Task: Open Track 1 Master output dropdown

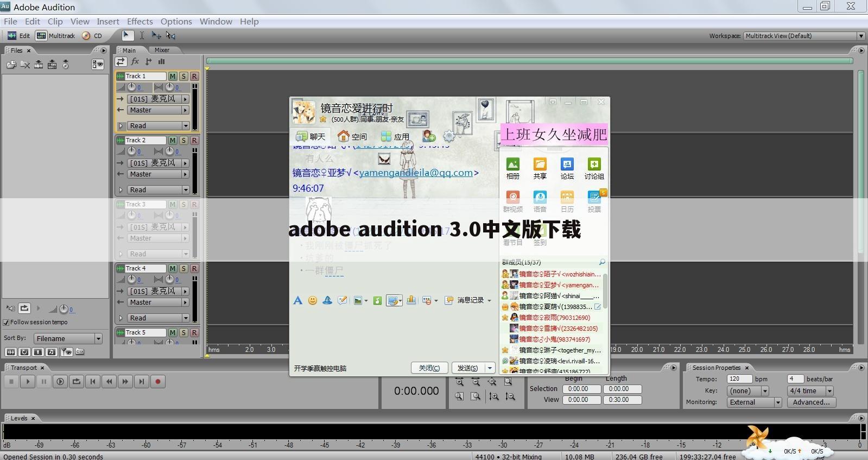Action: click(158, 110)
